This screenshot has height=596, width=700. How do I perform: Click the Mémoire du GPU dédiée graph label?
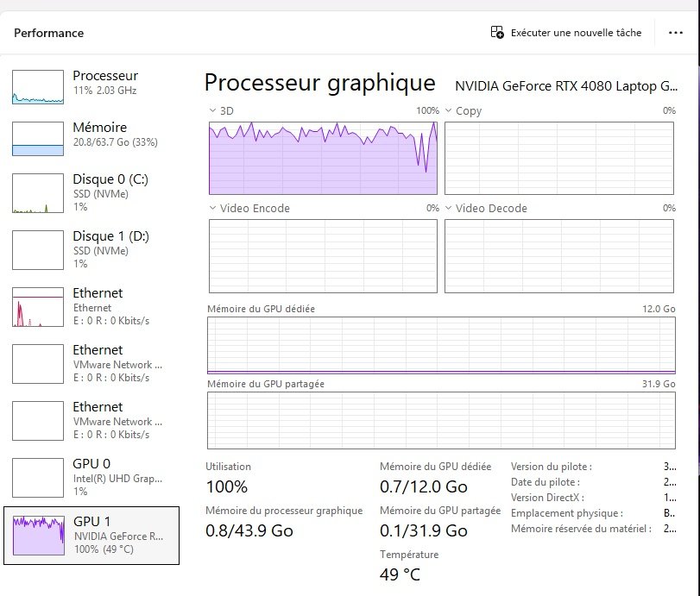[262, 309]
